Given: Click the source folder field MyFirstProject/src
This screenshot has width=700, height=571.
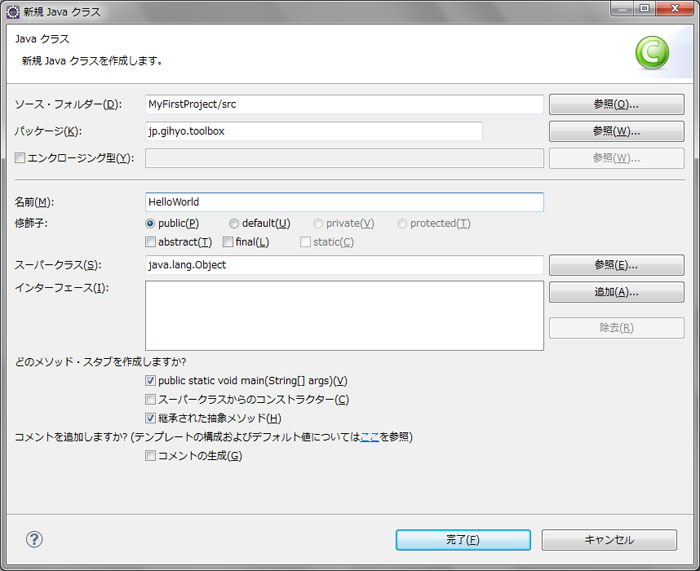Looking at the screenshot, I should [344, 104].
